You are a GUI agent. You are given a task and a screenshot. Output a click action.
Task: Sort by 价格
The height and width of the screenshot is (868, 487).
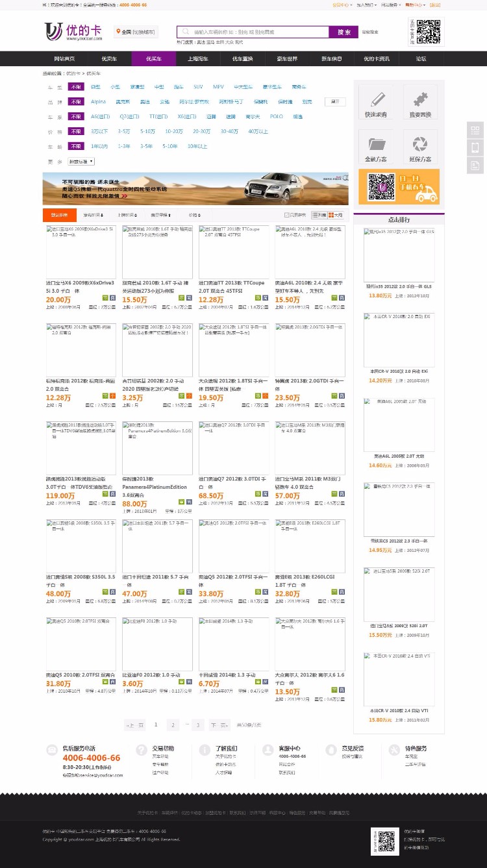coord(194,215)
